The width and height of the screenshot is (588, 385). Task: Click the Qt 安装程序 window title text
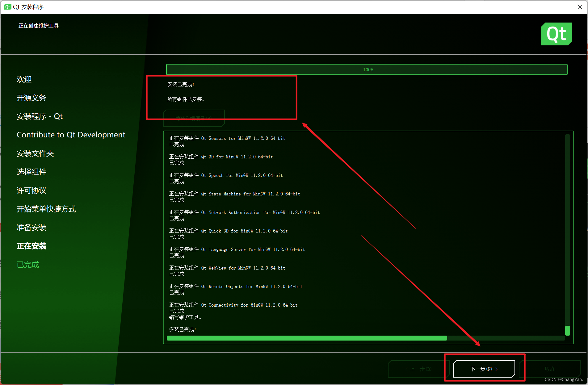(28, 7)
